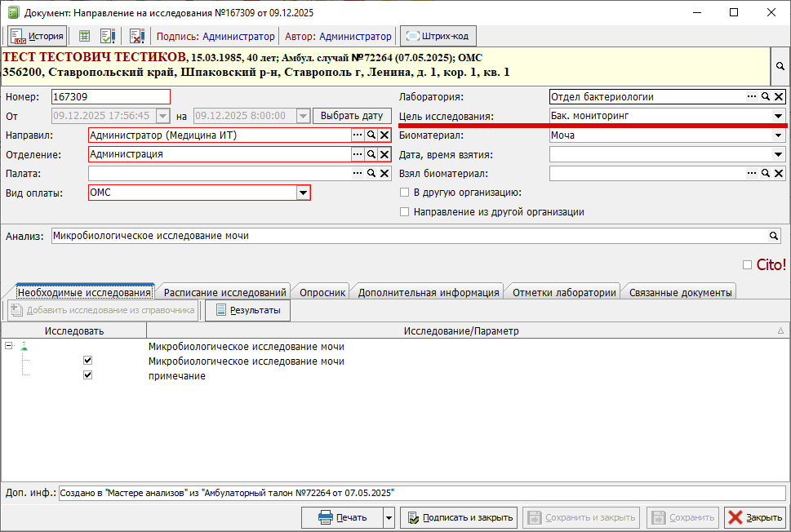
Task: Open the ellipsis browse icon for Отделение
Action: (x=358, y=154)
